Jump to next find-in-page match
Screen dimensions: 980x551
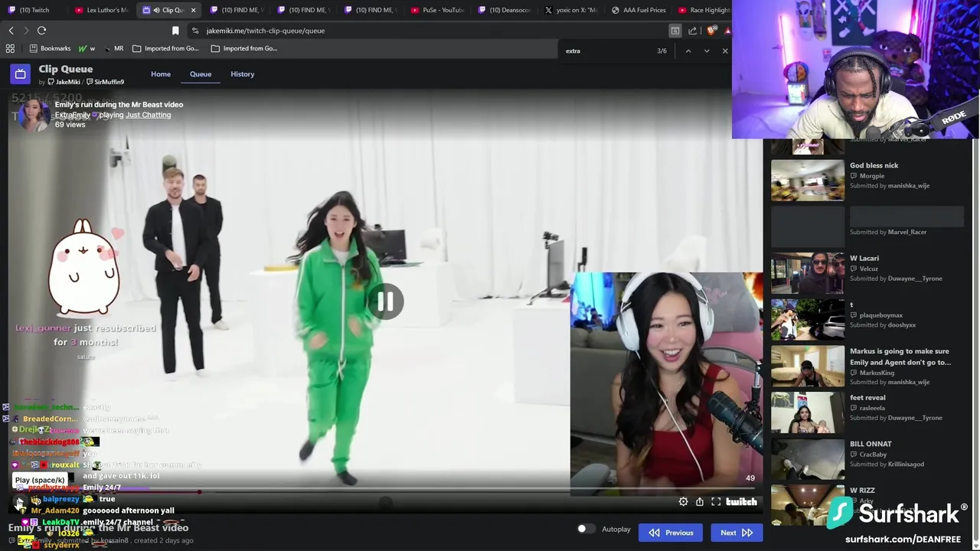click(706, 51)
